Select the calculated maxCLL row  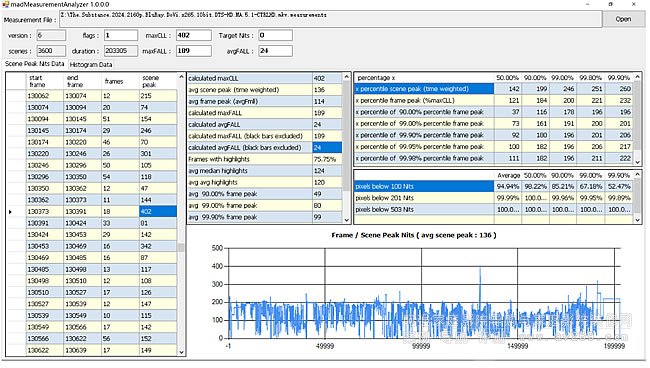point(265,78)
